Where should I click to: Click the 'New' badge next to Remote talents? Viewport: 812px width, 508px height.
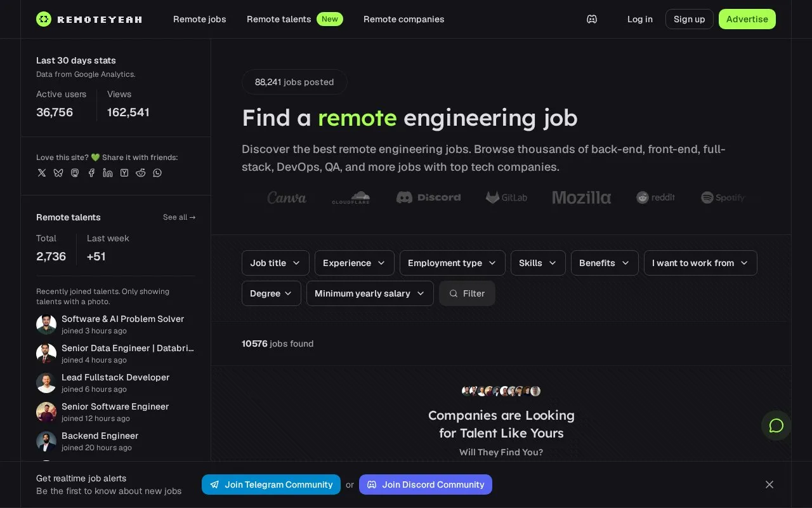coord(330,19)
